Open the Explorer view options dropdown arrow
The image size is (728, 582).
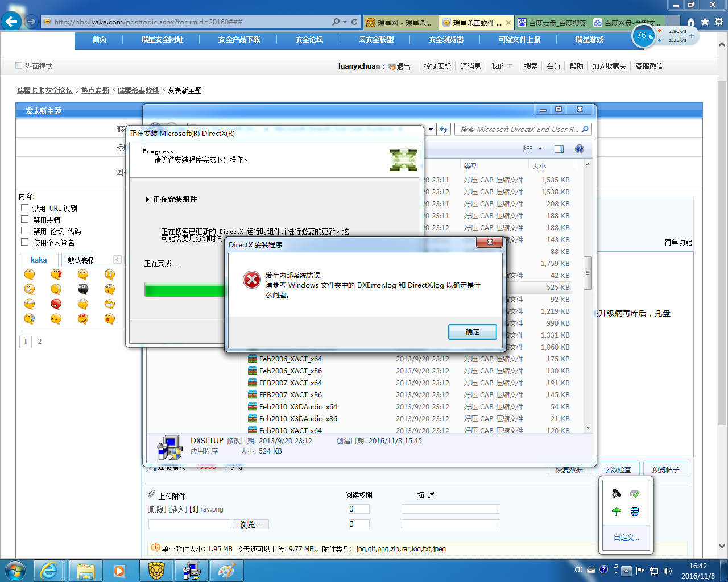coord(540,149)
